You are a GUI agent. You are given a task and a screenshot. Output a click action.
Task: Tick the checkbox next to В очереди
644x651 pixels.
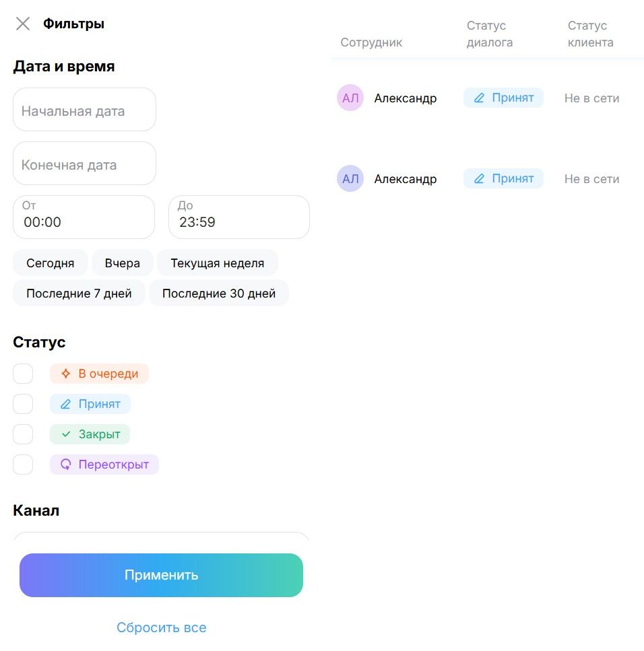tap(23, 374)
